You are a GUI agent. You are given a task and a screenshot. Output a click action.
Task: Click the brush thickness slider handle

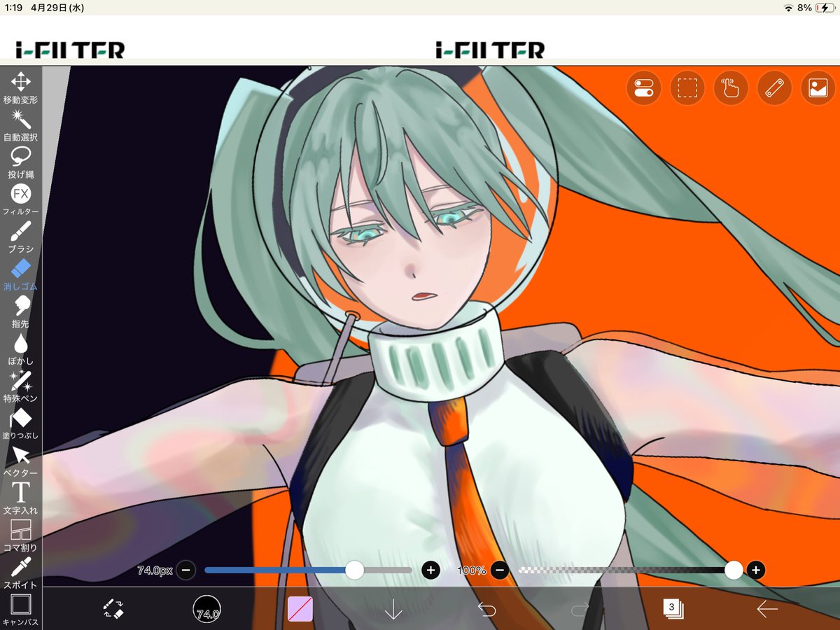355,570
